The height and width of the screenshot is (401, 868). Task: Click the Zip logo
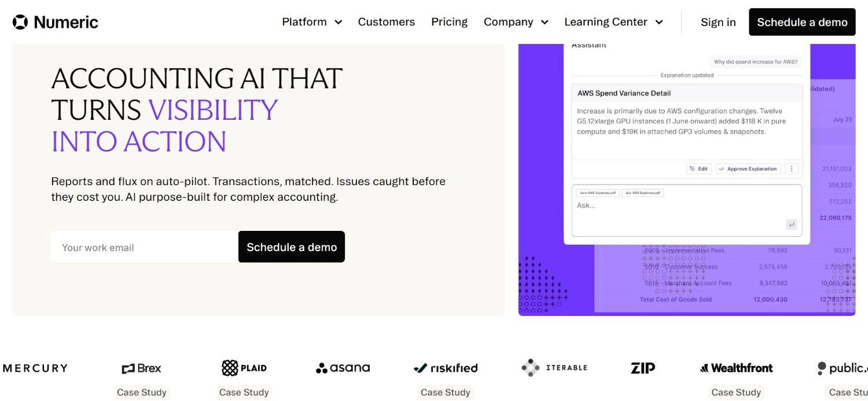(642, 368)
